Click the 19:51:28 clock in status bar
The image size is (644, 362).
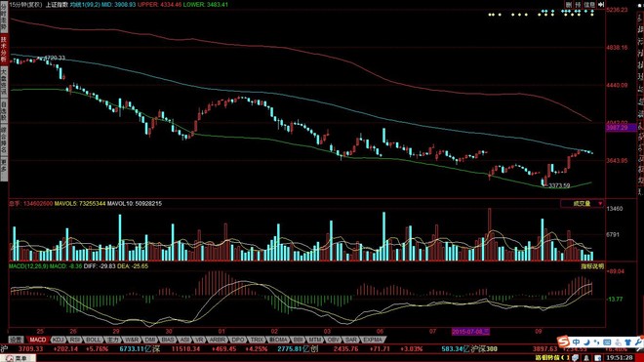[x=620, y=358]
